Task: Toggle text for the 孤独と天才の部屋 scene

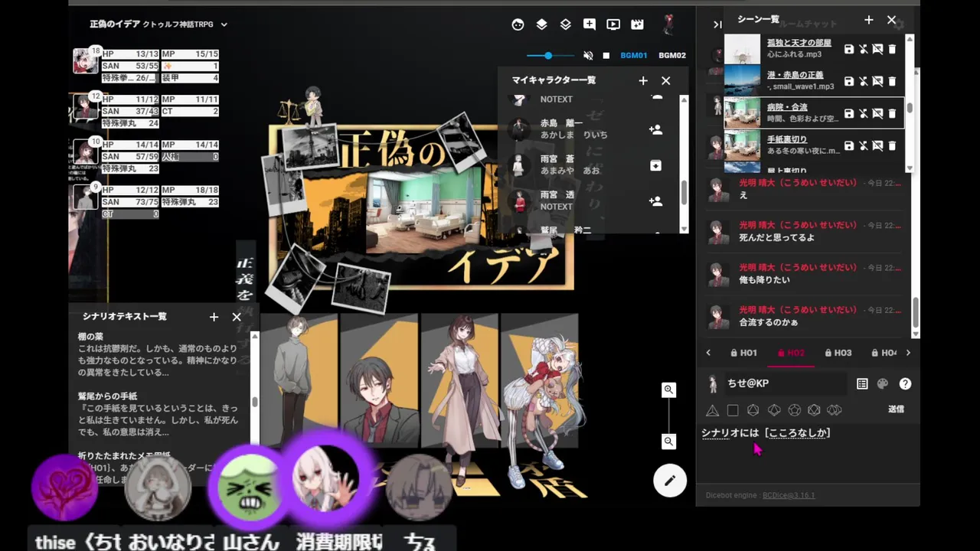Action: point(877,49)
